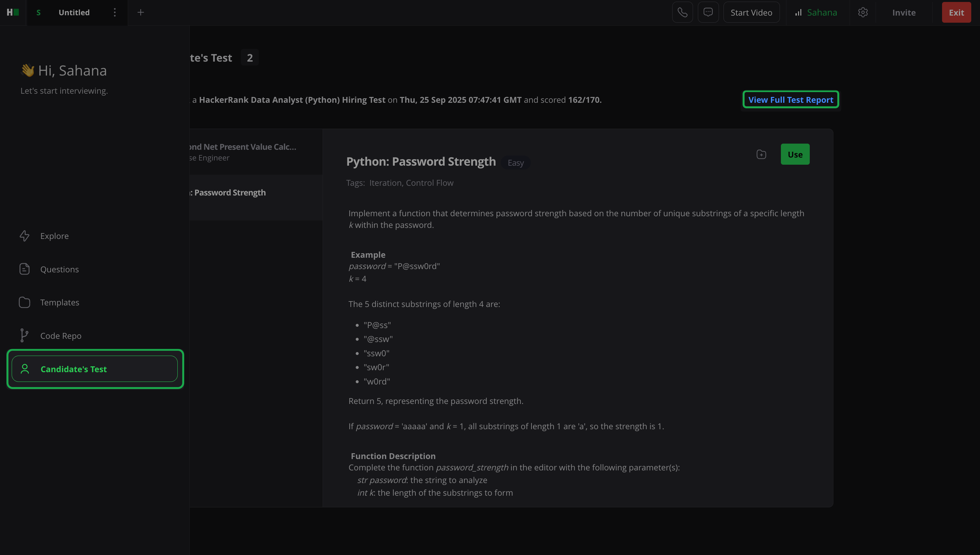Viewport: 980px width, 555px height.
Task: Open Code Repo in the sidebar
Action: click(61, 336)
